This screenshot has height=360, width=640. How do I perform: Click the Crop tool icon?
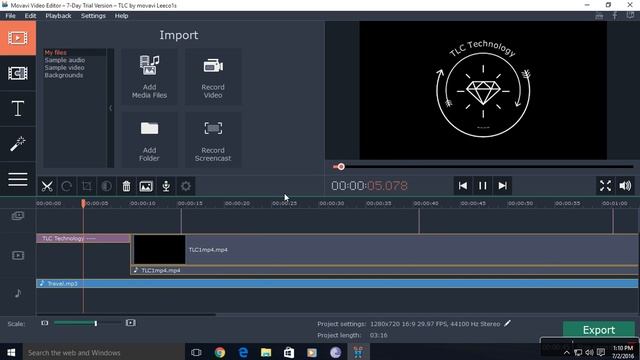87,187
